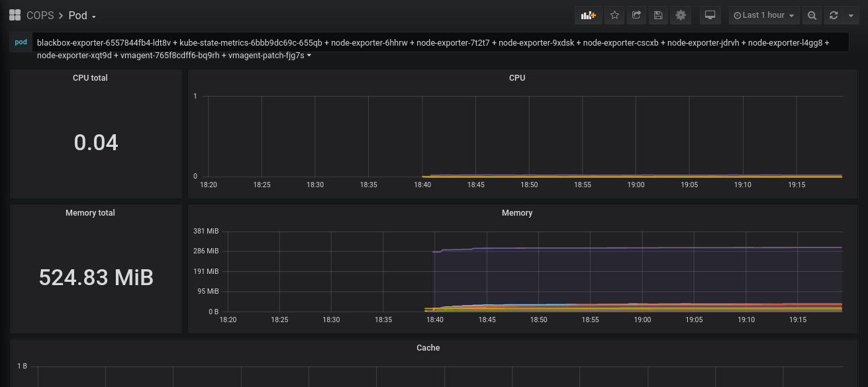The image size is (868, 387).
Task: Open the refresh interval dropdown arrow
Action: pyautogui.click(x=851, y=15)
